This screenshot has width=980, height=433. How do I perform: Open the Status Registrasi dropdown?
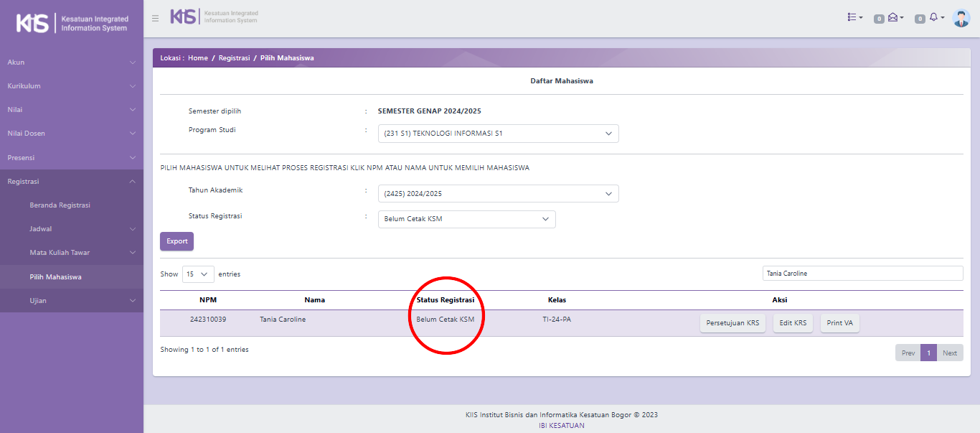(x=466, y=219)
